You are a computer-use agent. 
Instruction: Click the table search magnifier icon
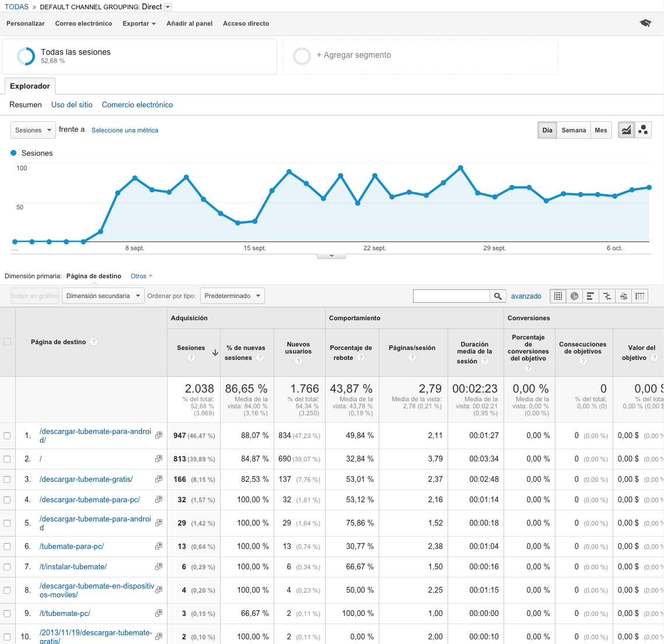pos(498,296)
